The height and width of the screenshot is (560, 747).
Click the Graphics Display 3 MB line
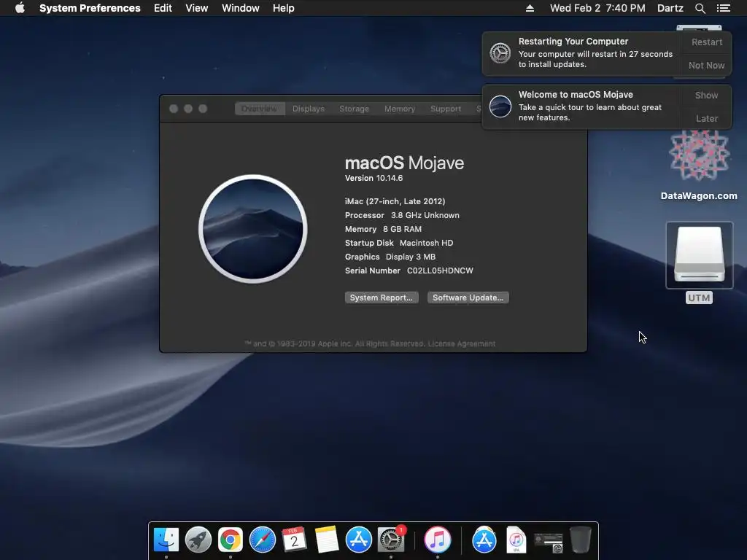(x=390, y=257)
